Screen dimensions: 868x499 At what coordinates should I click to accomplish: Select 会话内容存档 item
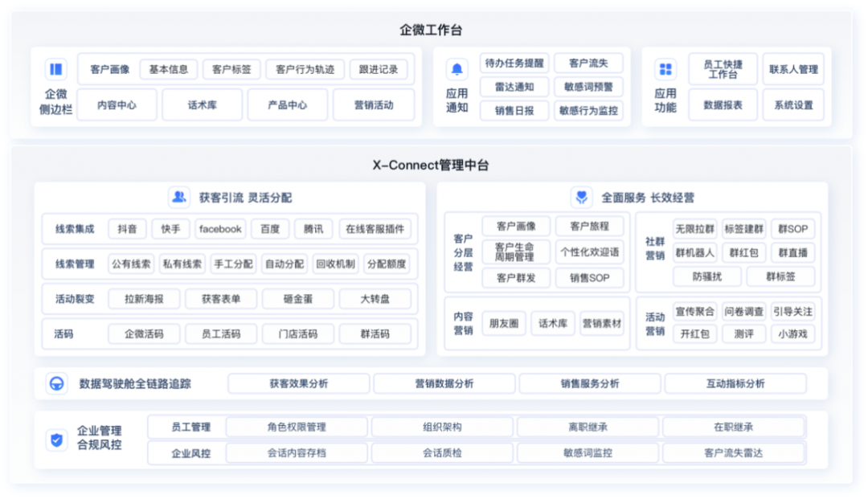[x=297, y=452]
